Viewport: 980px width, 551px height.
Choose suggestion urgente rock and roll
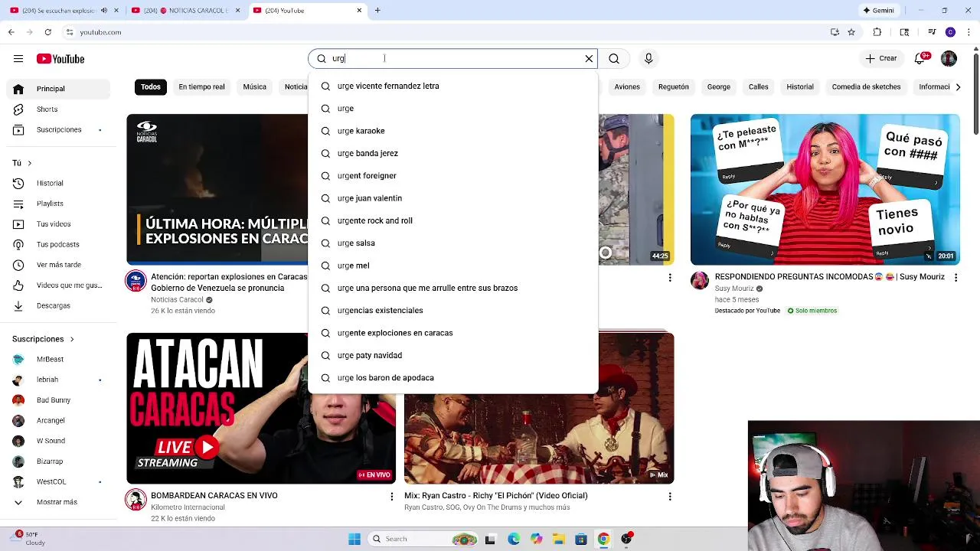(452, 220)
